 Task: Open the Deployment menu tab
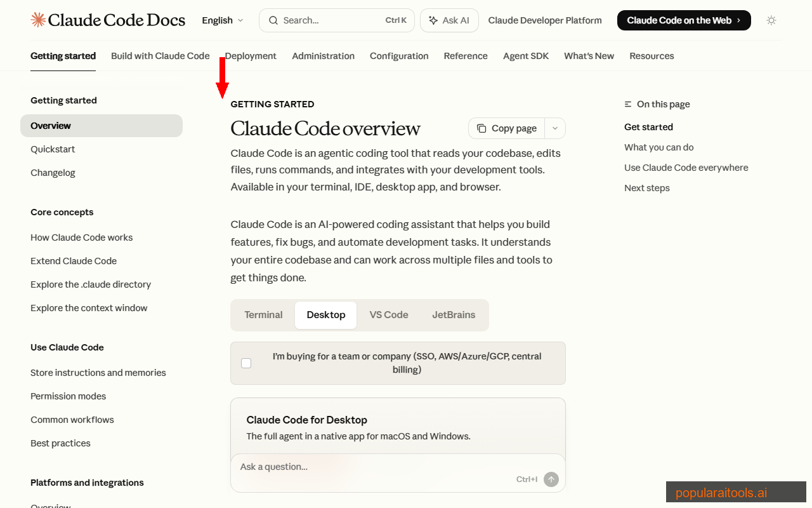click(251, 56)
